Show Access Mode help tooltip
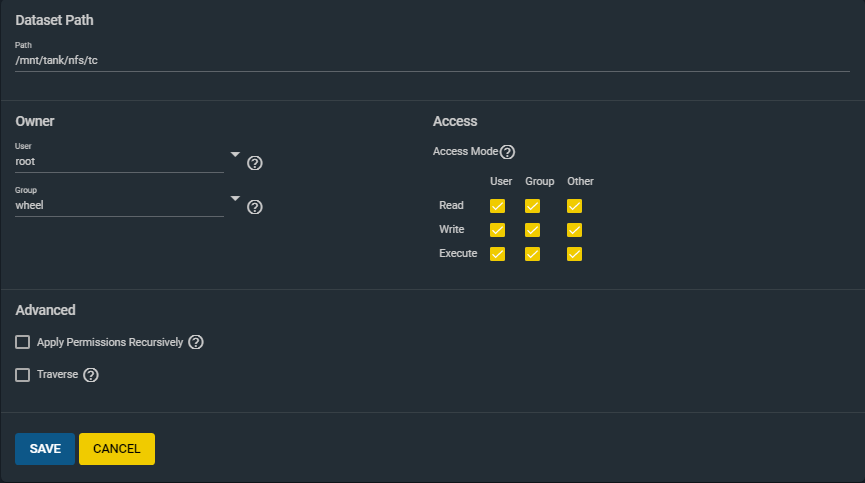This screenshot has height=483, width=865. click(507, 152)
